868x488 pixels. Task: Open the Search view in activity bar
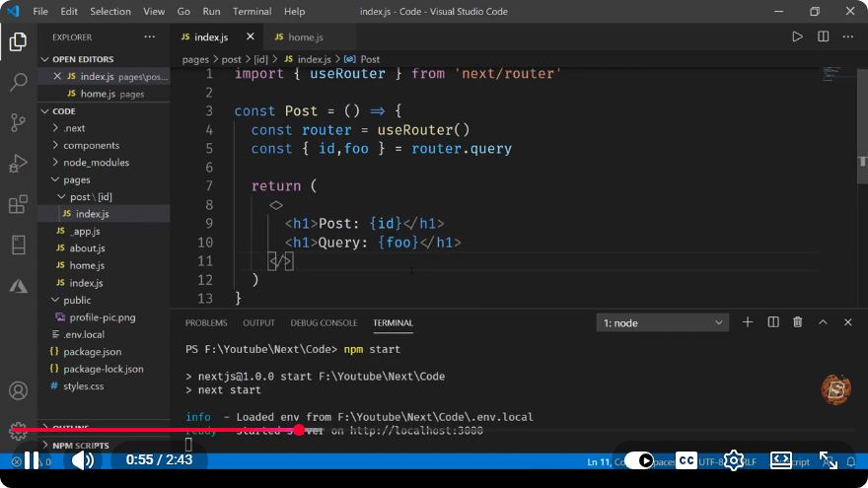(x=19, y=82)
